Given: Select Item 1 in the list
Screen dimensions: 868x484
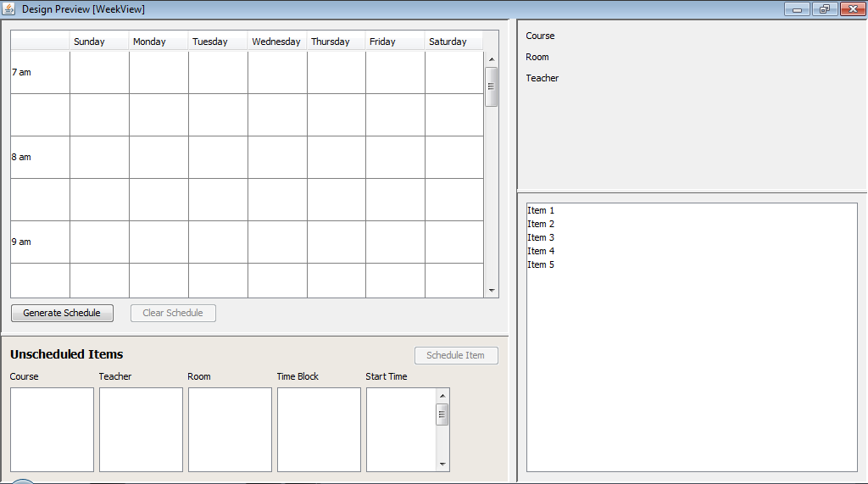Looking at the screenshot, I should (541, 210).
